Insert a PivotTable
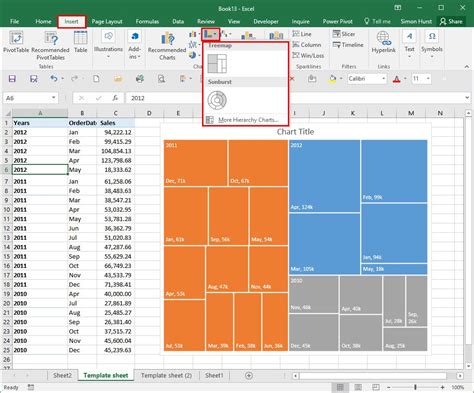The image size is (474, 393). (x=16, y=42)
